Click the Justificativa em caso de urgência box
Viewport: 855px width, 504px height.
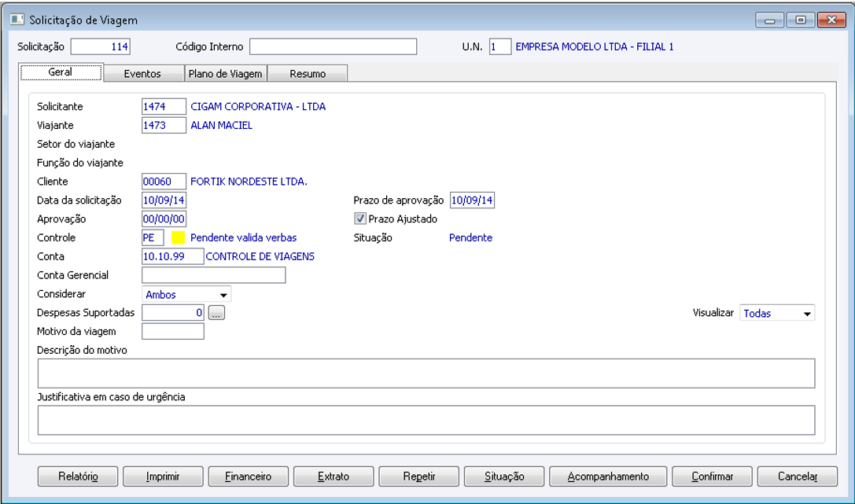click(426, 420)
